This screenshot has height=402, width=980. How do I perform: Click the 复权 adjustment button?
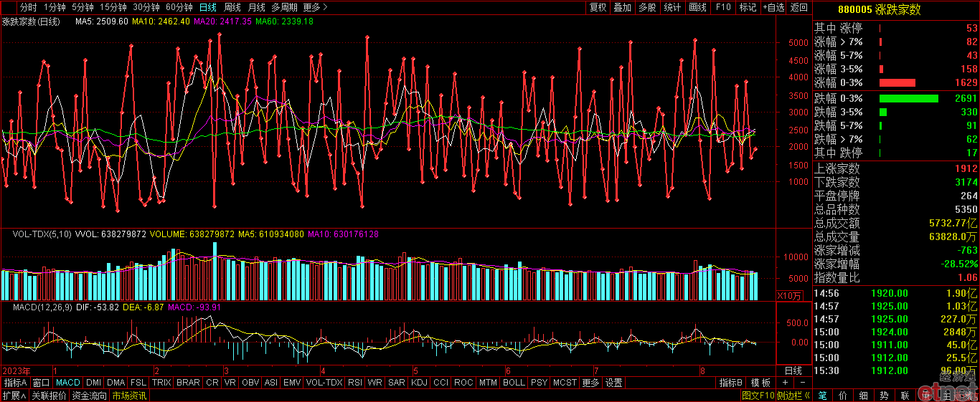[x=598, y=7]
